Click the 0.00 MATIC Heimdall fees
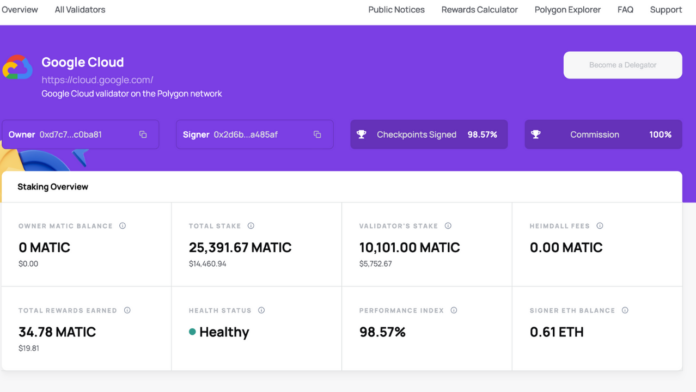The height and width of the screenshot is (392, 696). pos(566,247)
